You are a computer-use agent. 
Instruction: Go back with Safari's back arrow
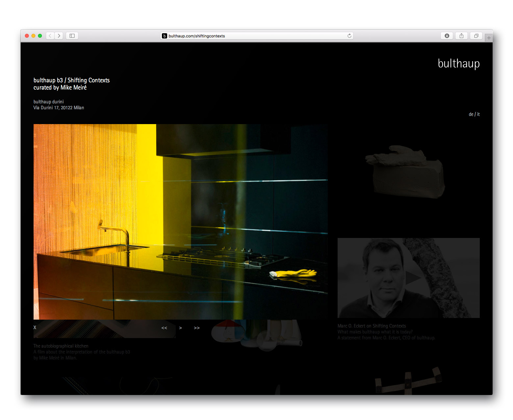(x=50, y=36)
